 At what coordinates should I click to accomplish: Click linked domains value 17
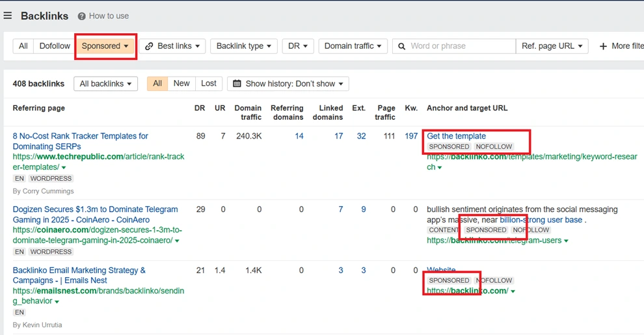click(x=338, y=136)
